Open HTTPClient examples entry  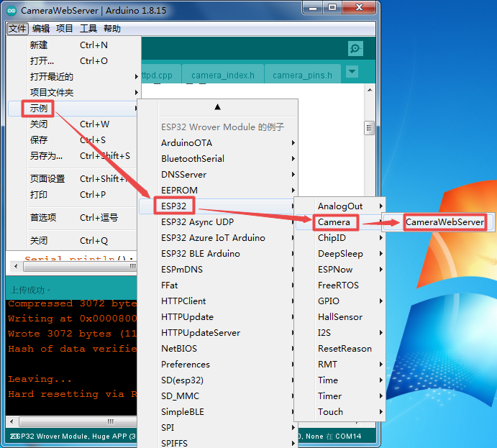(218, 301)
